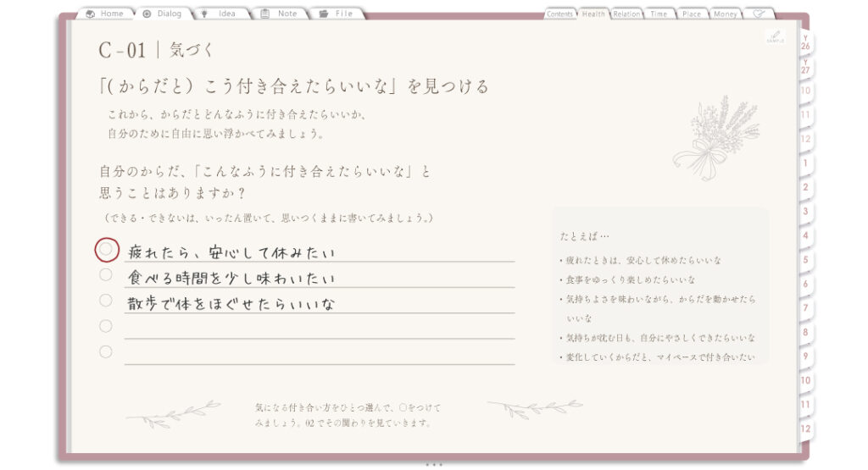Open the Time section tab
Image resolution: width=868 pixels, height=470 pixels.
[659, 14]
